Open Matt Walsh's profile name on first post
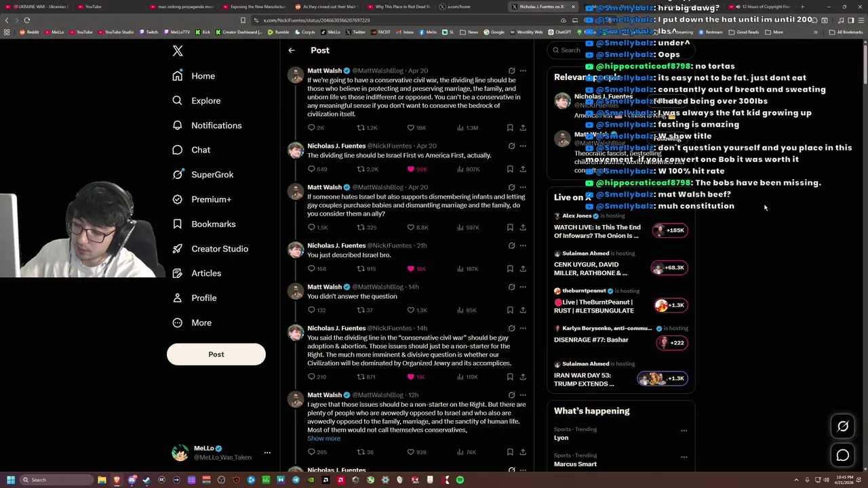868x488 pixels. (x=324, y=70)
